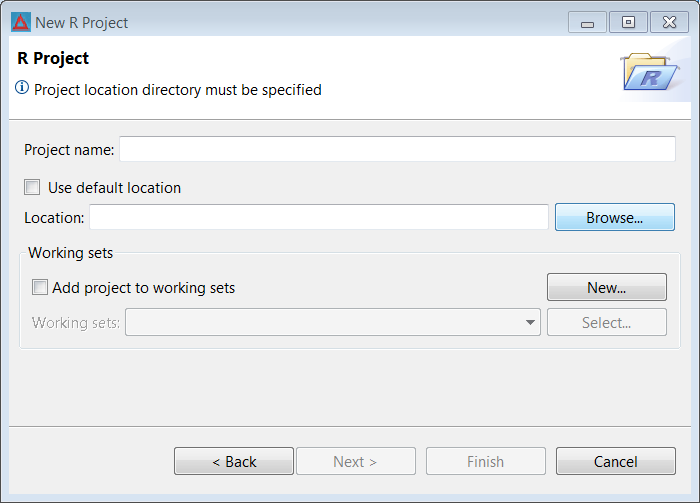This screenshot has width=700, height=503.
Task: Click the blue info icon beside the message
Action: (22, 87)
